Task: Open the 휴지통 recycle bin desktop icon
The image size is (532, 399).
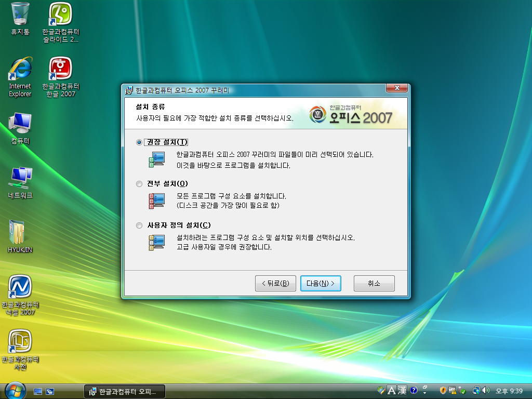Action: point(20,19)
